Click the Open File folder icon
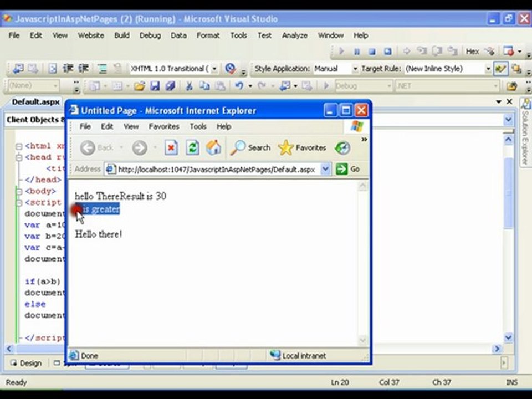Screen dimensions: 532x399 [140, 86]
